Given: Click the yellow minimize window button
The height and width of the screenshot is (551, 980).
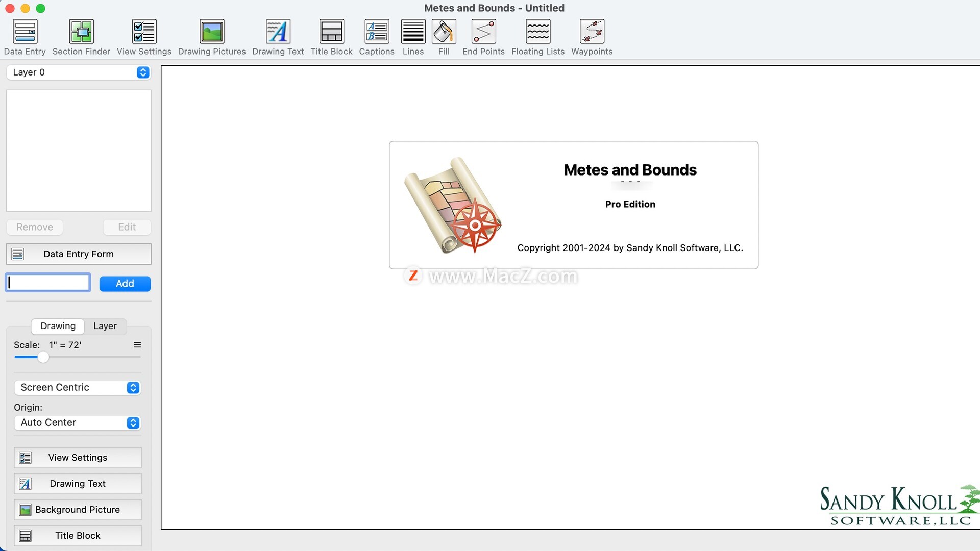Looking at the screenshot, I should click(x=25, y=8).
